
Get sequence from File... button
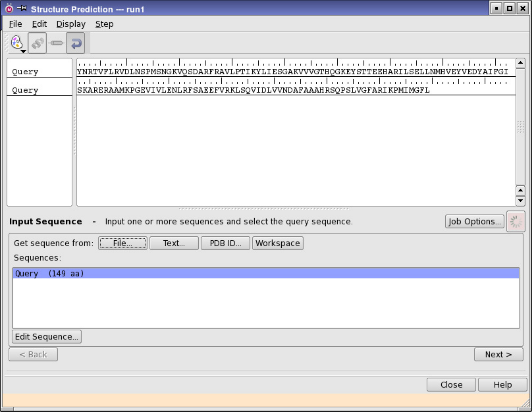(x=122, y=243)
